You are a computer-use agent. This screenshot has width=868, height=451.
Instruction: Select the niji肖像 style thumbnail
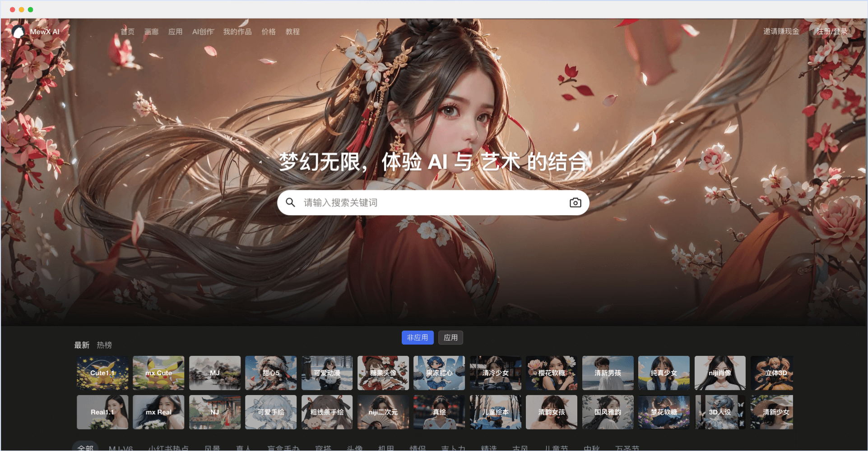(x=720, y=373)
